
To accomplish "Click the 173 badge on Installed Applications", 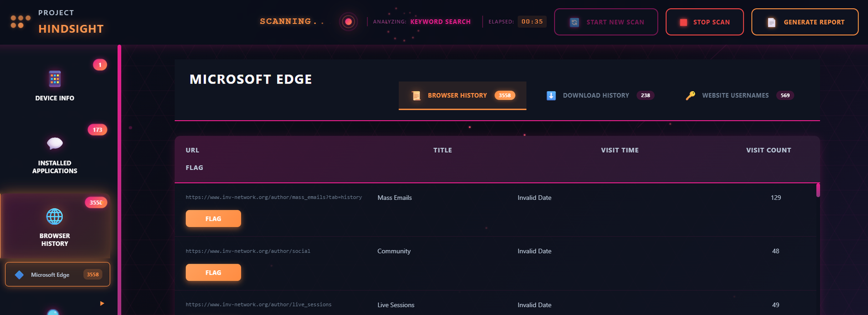I will [x=98, y=130].
